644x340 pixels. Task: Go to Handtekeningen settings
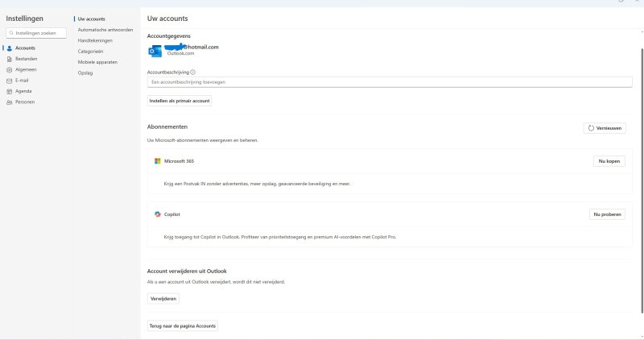pyautogui.click(x=95, y=40)
